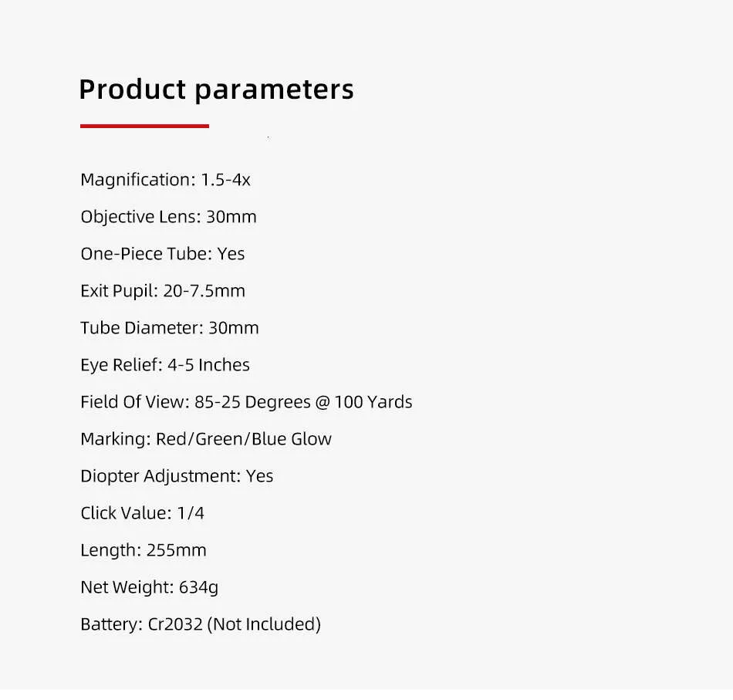Screen dimensions: 733x700
Task: Click the Diopter Adjustment: Yes text
Action: coord(177,476)
